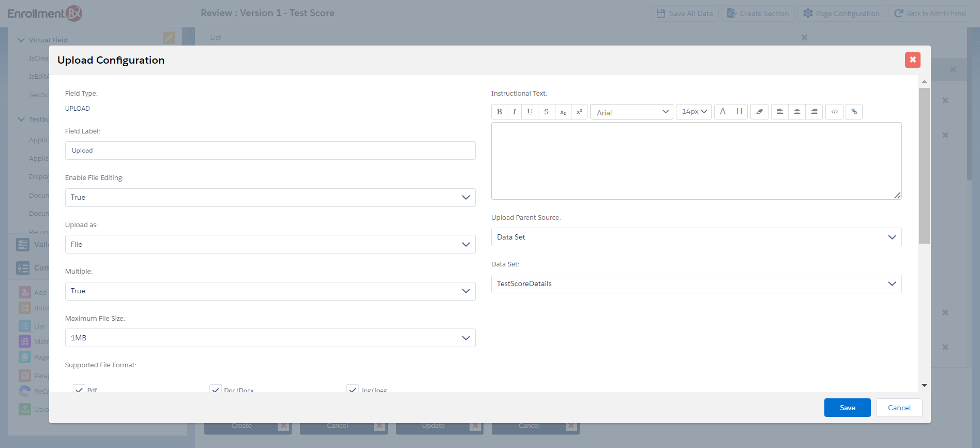Toggle the Jpg/Jpeg format checkbox
The image size is (980, 448).
tap(353, 390)
